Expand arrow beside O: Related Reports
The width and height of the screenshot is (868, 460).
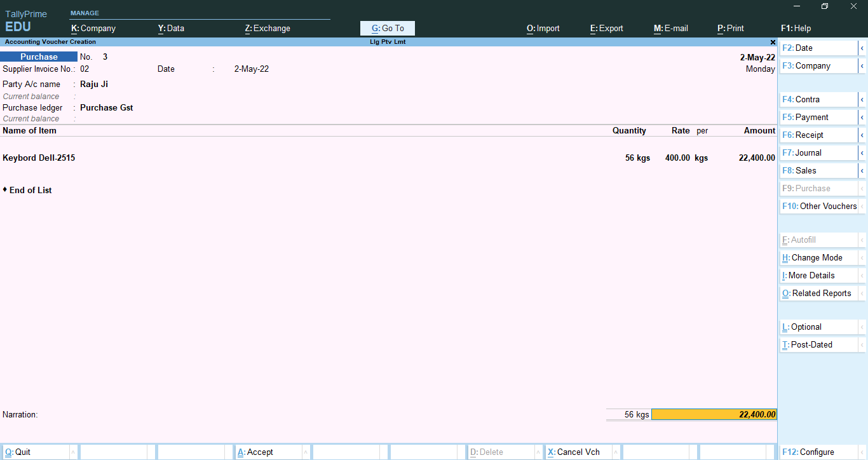click(x=862, y=293)
